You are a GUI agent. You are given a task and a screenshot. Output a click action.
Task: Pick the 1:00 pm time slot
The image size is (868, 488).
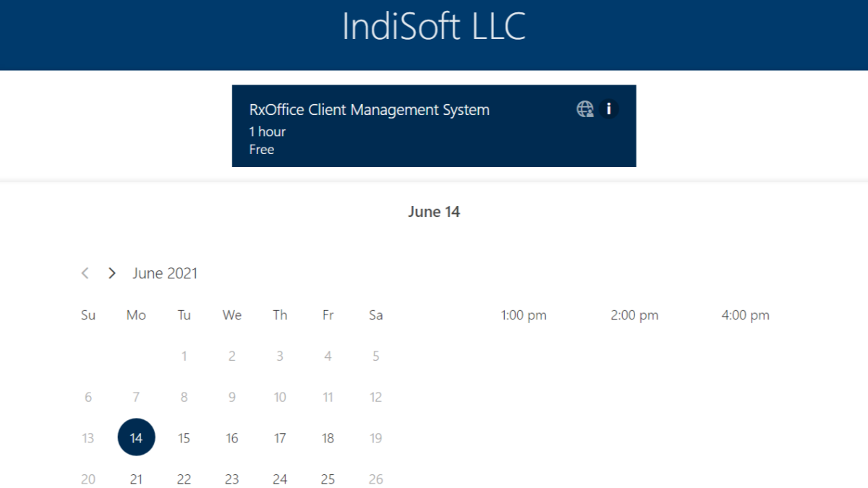pyautogui.click(x=524, y=315)
